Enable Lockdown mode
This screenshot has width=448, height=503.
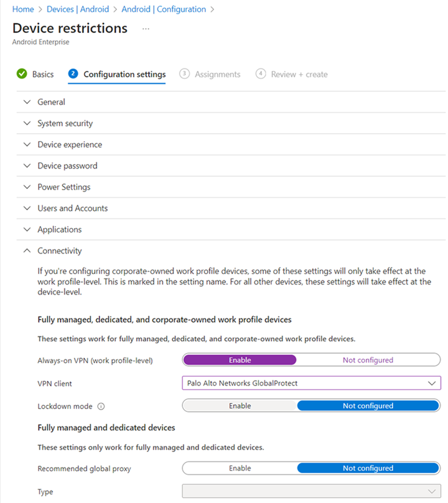pyautogui.click(x=240, y=406)
